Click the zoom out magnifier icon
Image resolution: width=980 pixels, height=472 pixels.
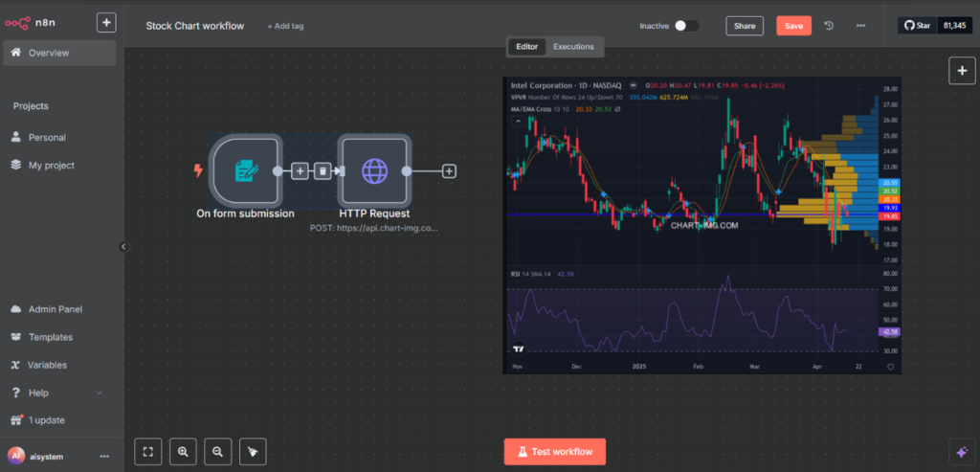pyautogui.click(x=217, y=451)
